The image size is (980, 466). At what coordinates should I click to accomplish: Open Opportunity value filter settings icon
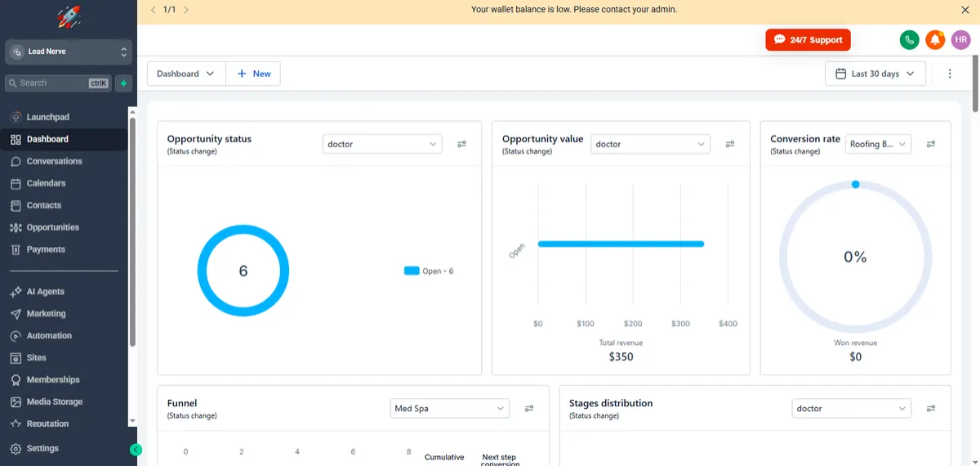click(x=730, y=144)
